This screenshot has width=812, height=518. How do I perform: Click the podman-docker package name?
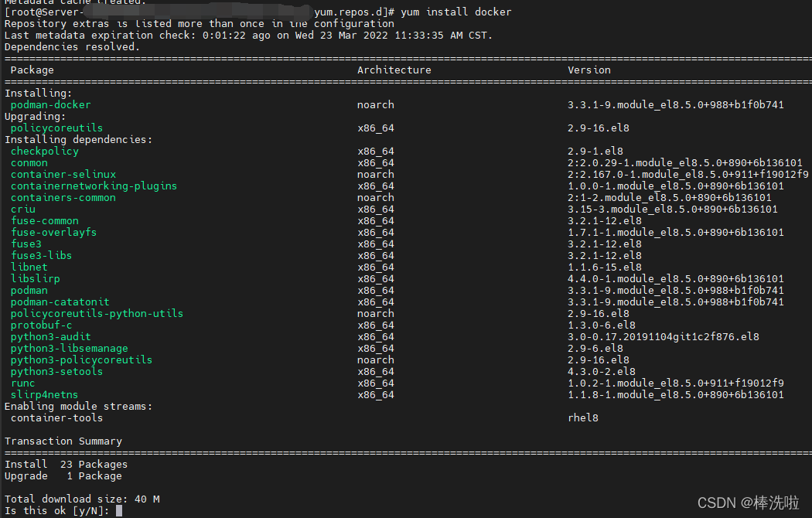(51, 104)
